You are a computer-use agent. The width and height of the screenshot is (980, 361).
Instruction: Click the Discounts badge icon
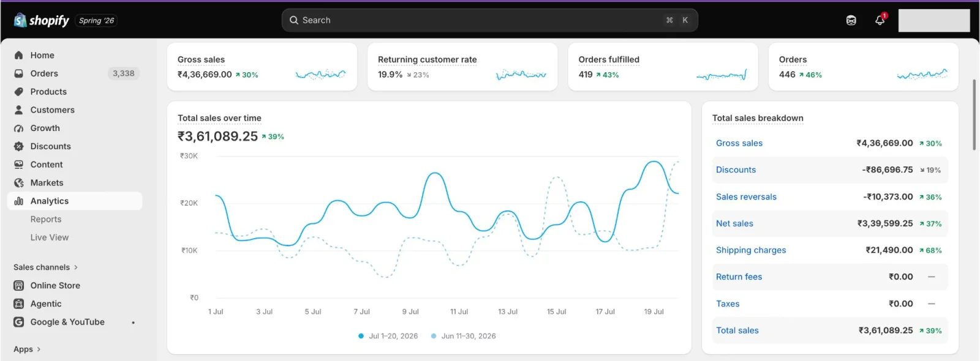(x=19, y=146)
